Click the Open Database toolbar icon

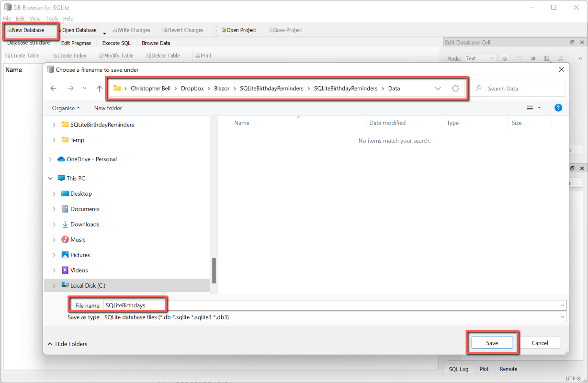[60, 30]
